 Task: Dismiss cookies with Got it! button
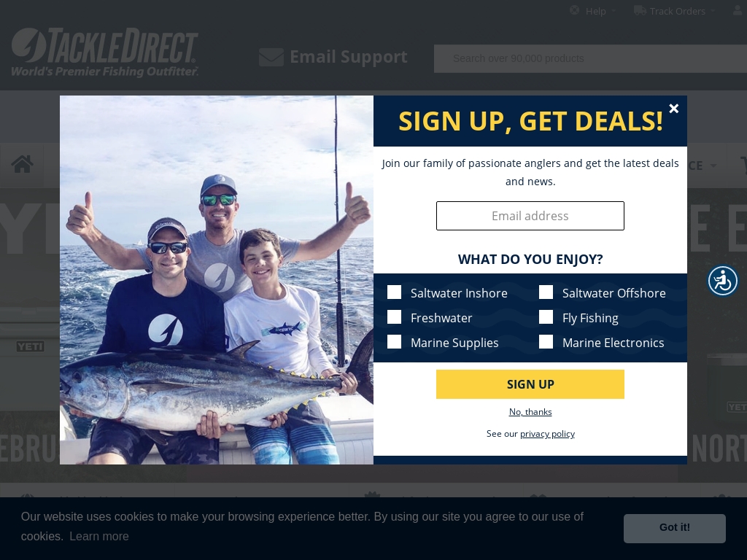click(675, 528)
